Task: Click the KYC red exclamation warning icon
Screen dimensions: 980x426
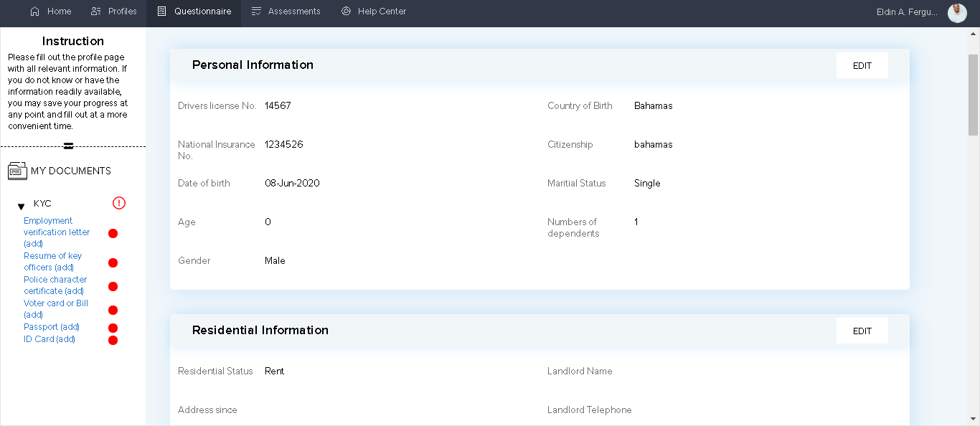Action: 119,203
